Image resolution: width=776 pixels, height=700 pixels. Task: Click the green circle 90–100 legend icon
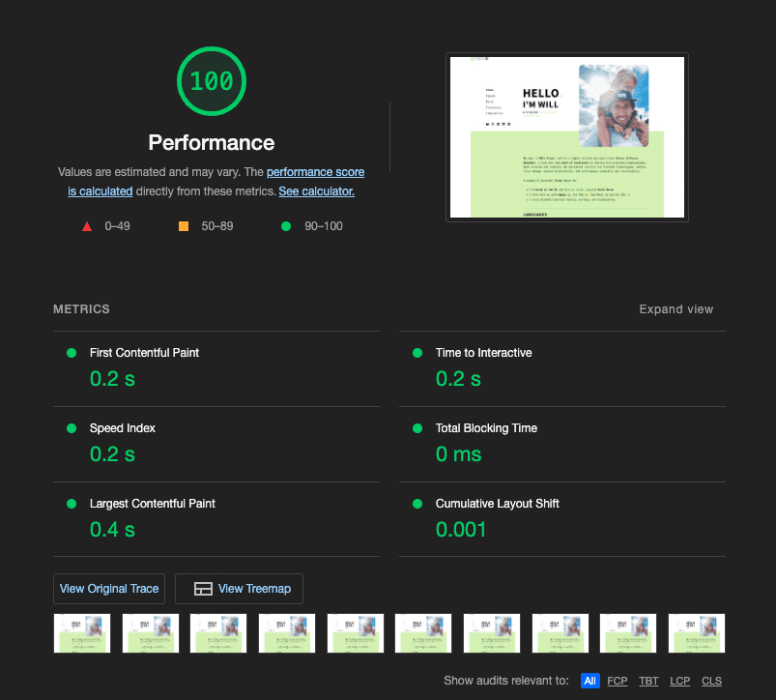285,225
